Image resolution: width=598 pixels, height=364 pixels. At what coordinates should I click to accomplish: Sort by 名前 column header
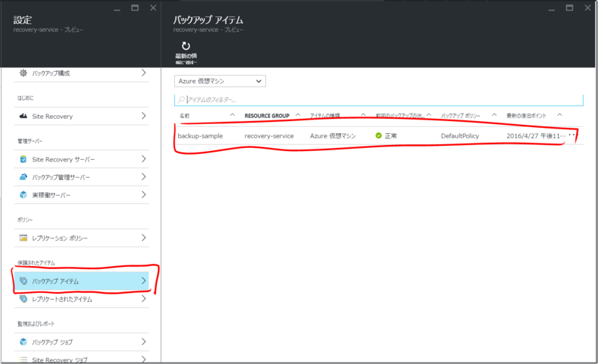185,116
